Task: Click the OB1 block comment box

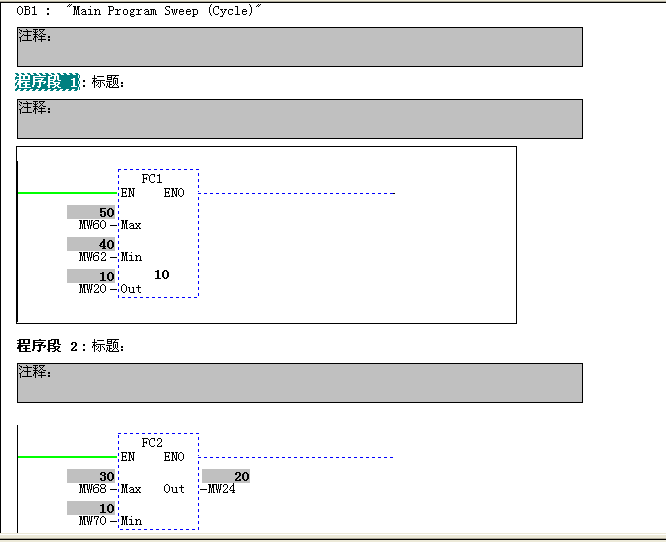Action: pos(299,47)
